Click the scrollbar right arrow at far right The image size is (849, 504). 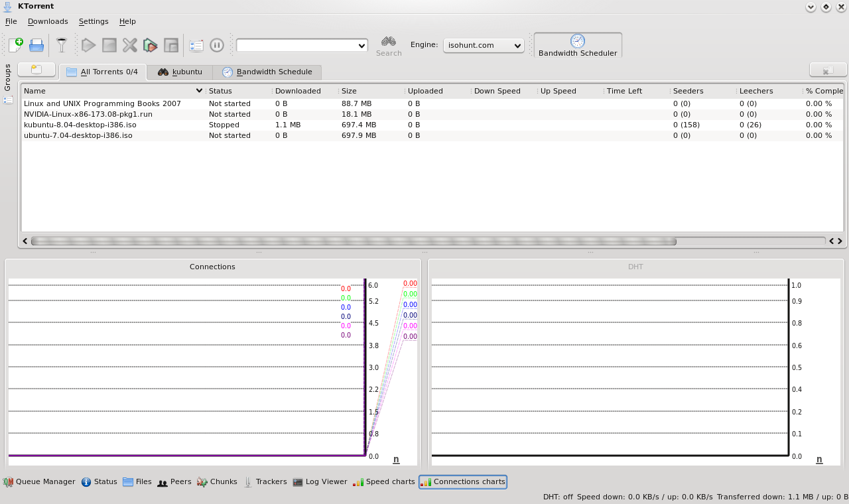(x=840, y=241)
